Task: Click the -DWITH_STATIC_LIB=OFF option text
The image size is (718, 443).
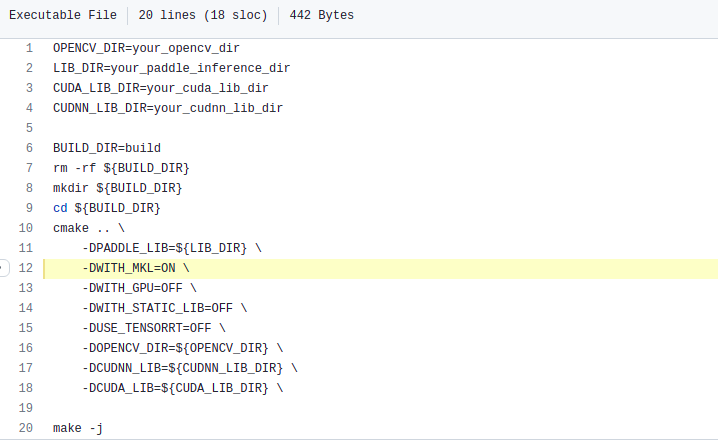Action: click(x=158, y=308)
